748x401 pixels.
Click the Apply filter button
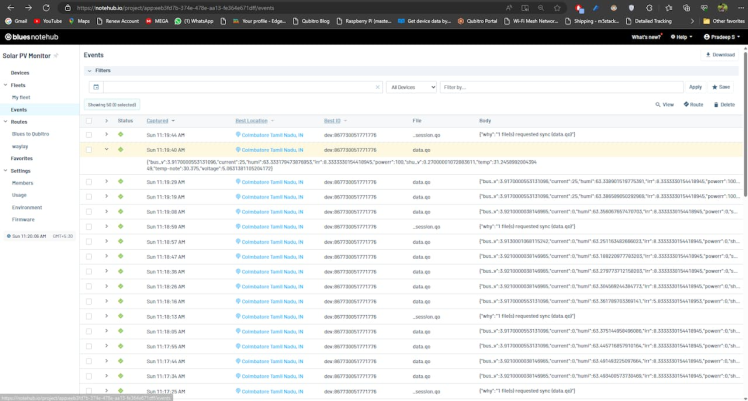click(695, 87)
